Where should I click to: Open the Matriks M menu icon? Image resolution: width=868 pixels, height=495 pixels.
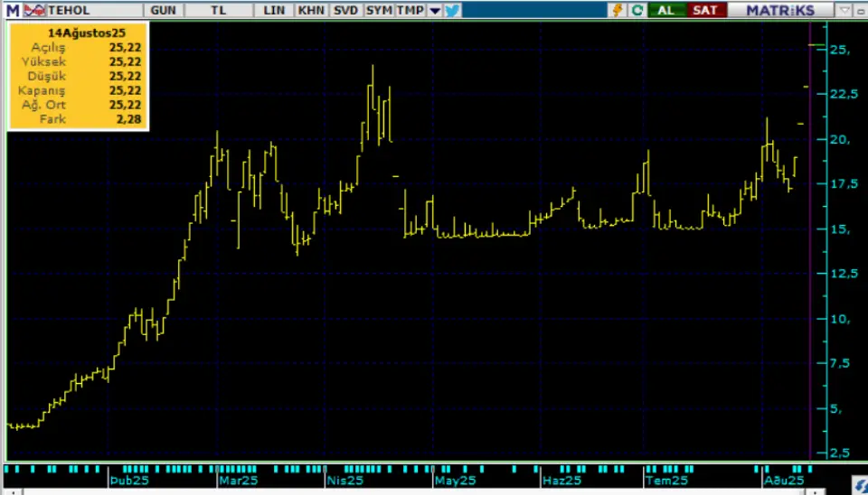(x=12, y=10)
